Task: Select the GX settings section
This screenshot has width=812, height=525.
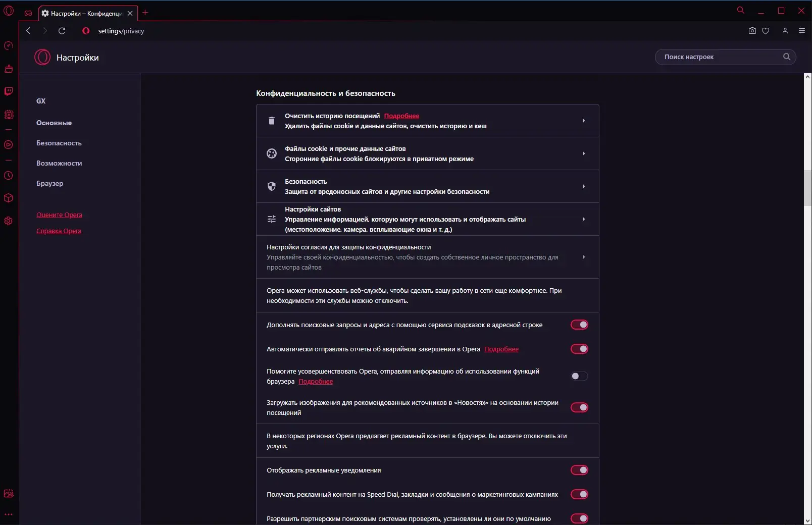Action: 41,101
